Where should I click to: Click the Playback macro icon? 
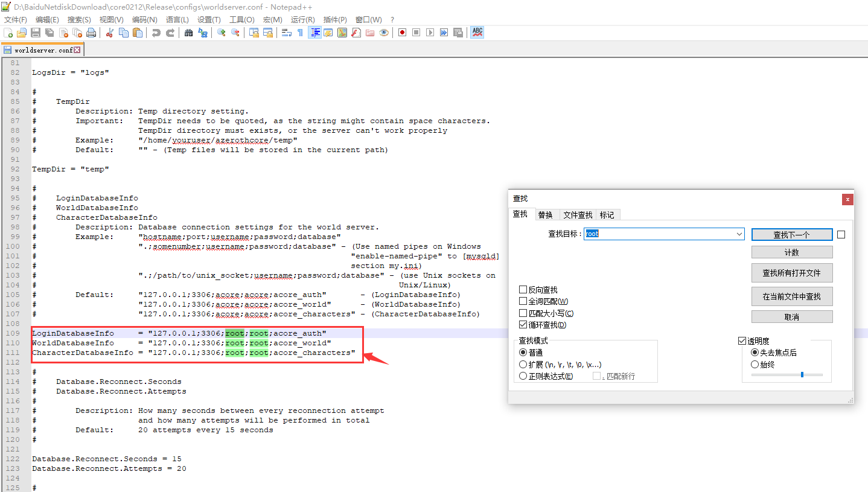tap(430, 33)
